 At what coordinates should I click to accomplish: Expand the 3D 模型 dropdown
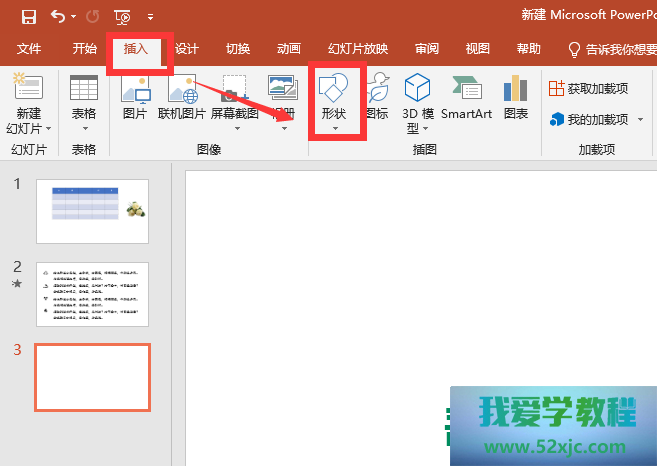[426, 128]
